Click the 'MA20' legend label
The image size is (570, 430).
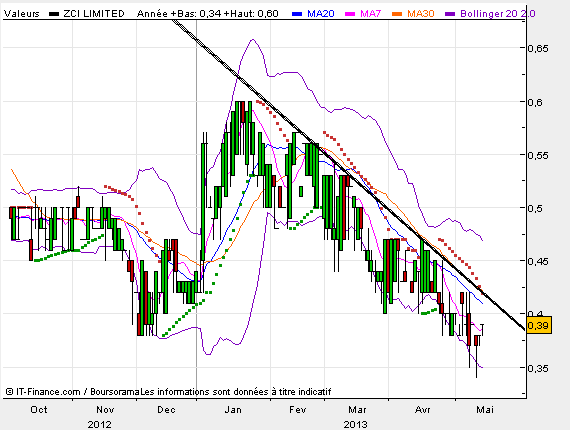[x=321, y=14]
